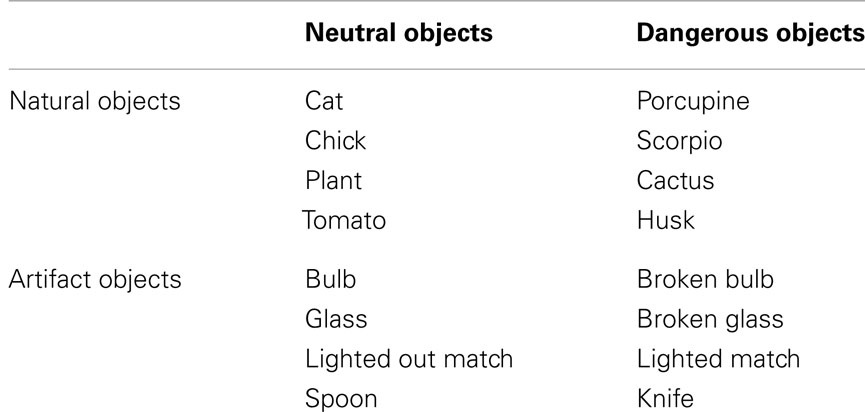Screen dimensions: 865x412
Task: Click the word Plant
Action: coord(333,180)
